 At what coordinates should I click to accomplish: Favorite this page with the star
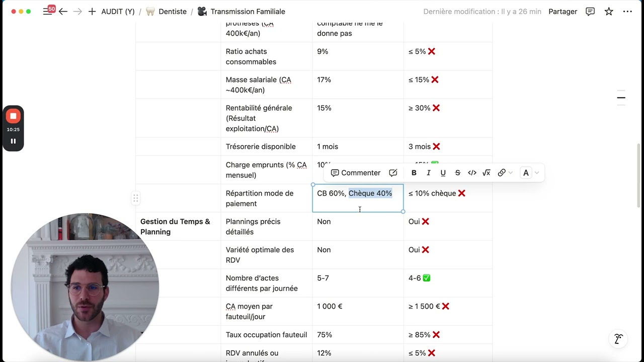point(609,12)
